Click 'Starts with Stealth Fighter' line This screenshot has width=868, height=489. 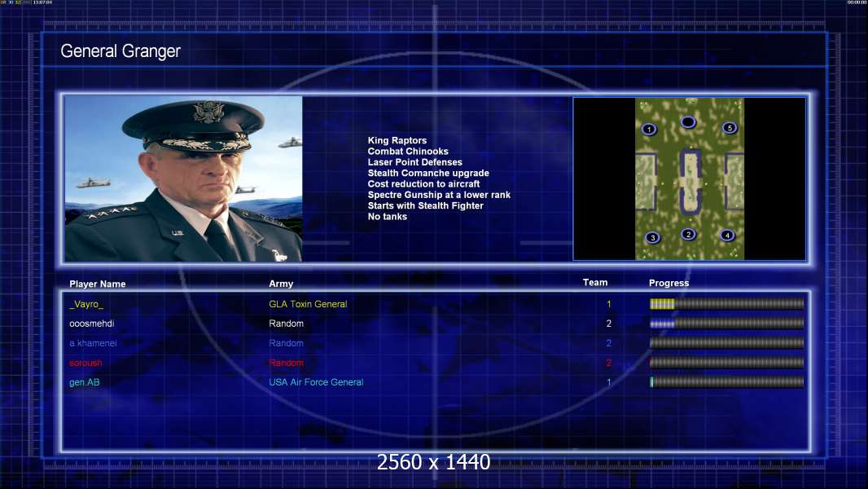(426, 205)
